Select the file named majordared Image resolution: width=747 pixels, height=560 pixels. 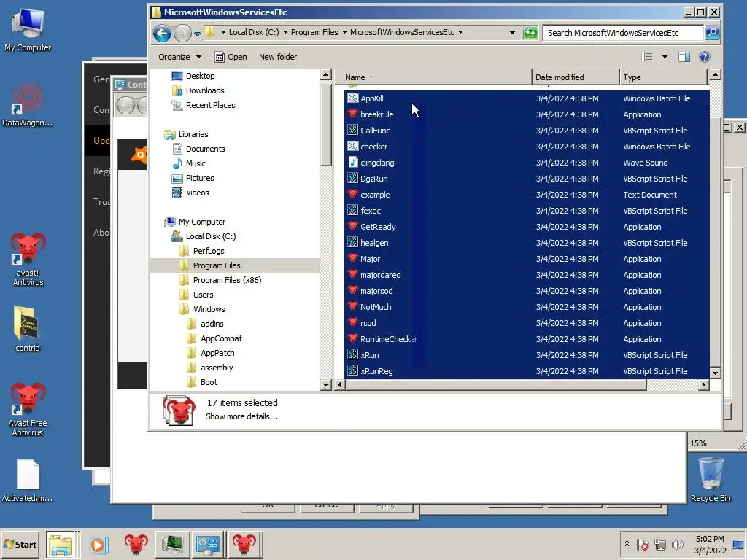380,275
